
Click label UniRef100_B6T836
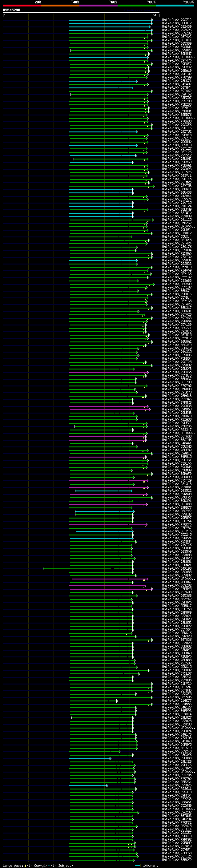coord(177,640)
